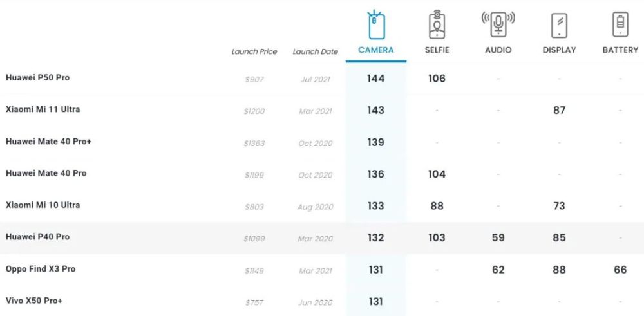Image resolution: width=644 pixels, height=316 pixels.
Task: Sort by Launch Price header
Action: (x=254, y=51)
